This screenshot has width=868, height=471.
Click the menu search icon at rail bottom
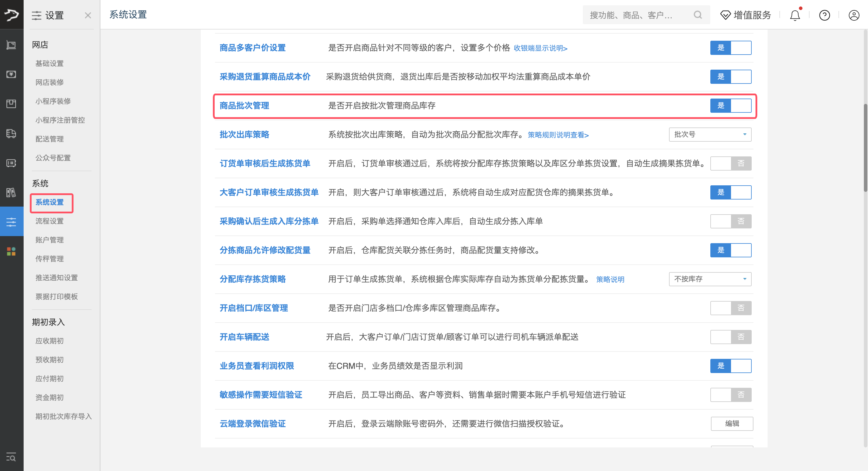(11, 457)
